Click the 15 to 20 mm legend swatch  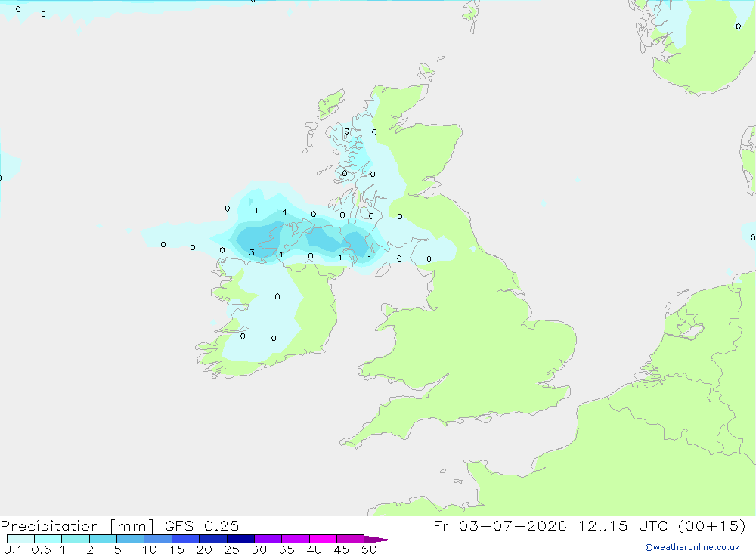186,539
